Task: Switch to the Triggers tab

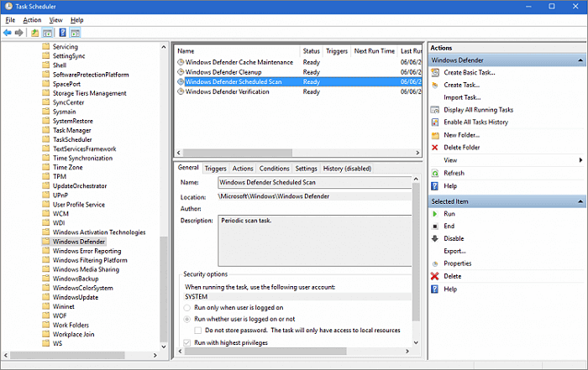Action: [215, 169]
